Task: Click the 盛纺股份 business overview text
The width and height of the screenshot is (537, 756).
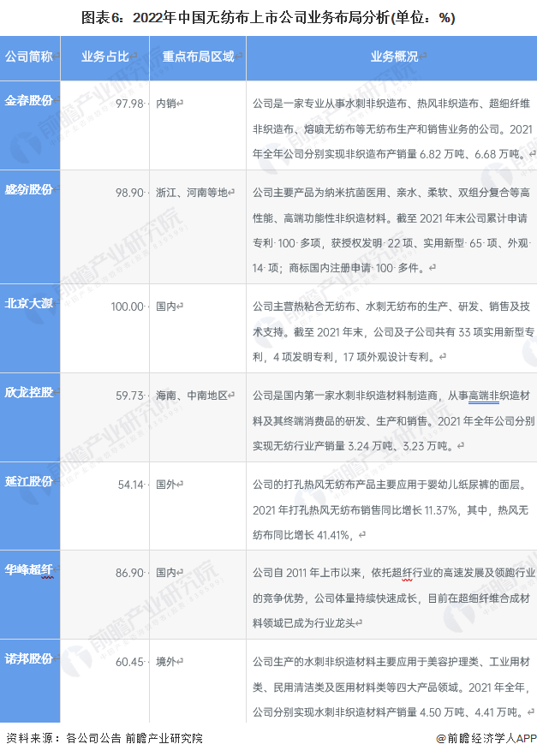Action: coord(391,230)
